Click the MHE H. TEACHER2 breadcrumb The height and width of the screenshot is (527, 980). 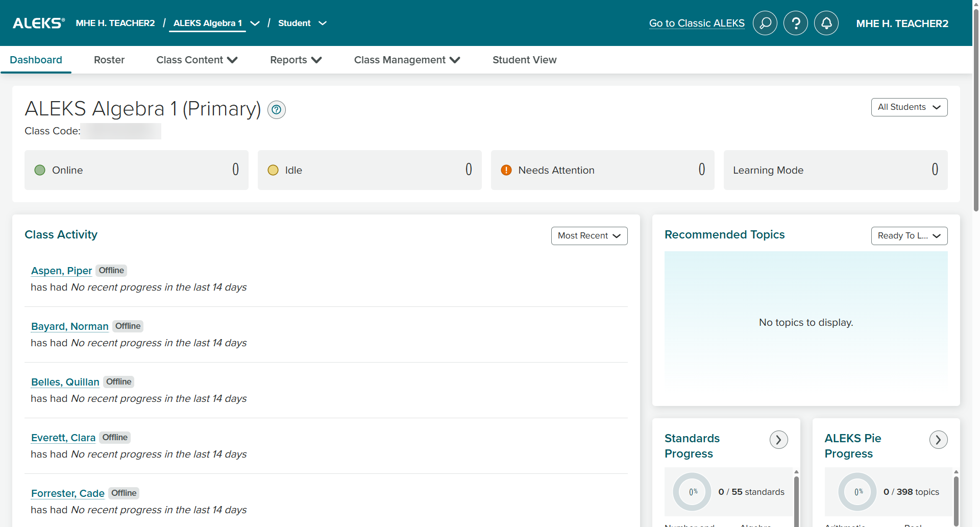click(115, 23)
